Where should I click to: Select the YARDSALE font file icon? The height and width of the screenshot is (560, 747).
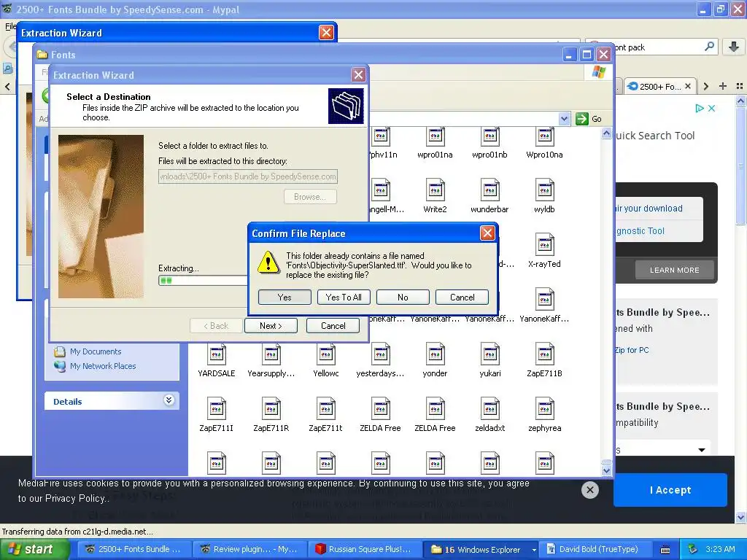(x=216, y=354)
